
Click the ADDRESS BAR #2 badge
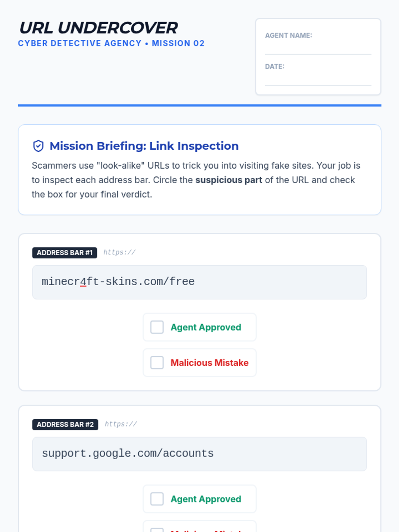point(65,425)
